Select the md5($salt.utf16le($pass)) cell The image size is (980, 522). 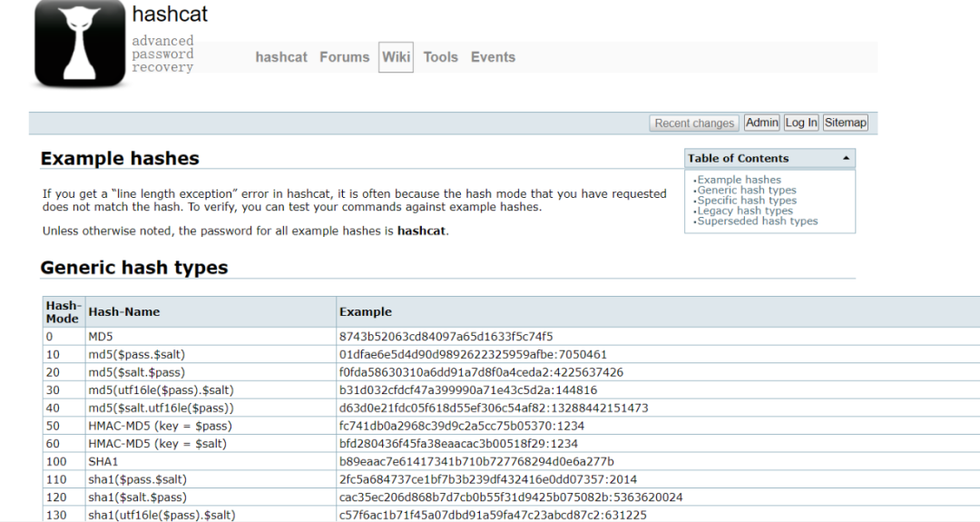211,408
